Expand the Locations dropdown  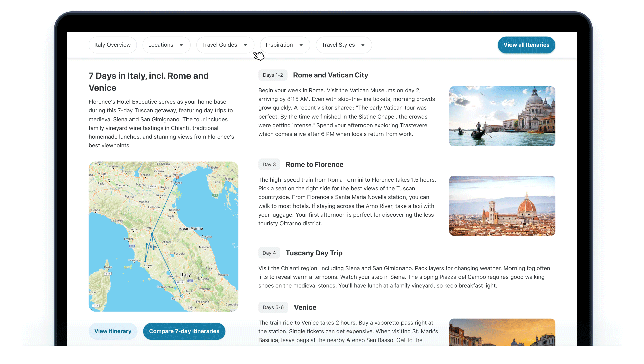[166, 45]
